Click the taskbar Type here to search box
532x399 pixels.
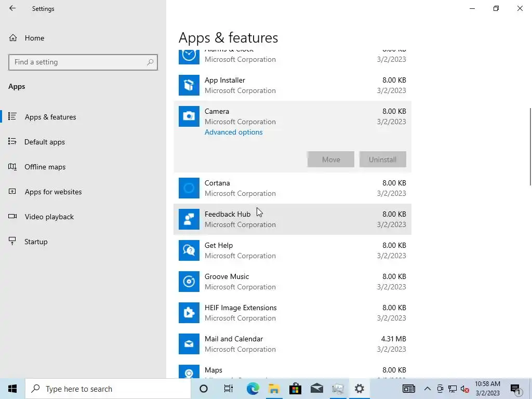click(108, 389)
